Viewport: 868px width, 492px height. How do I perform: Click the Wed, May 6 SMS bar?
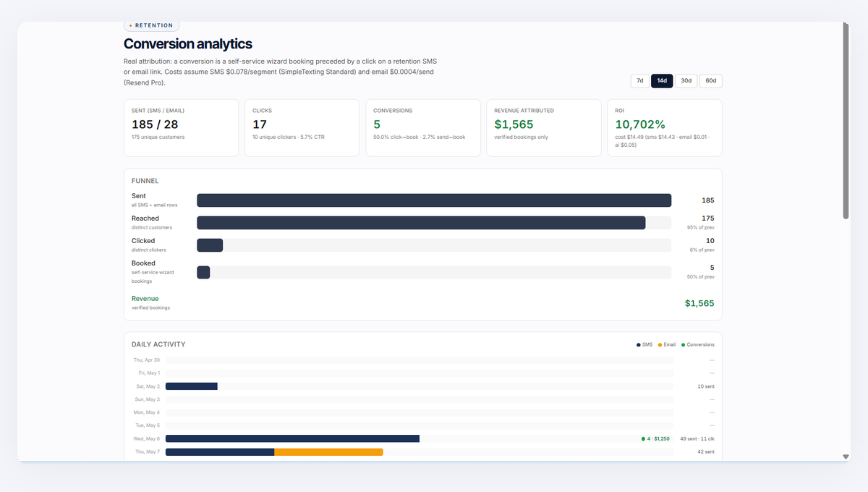[292, 438]
